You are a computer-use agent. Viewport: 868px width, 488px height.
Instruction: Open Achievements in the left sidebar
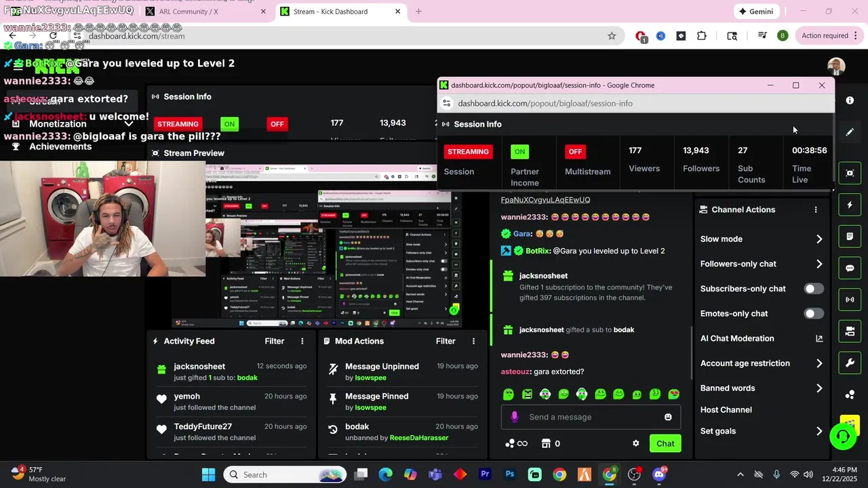click(x=60, y=146)
